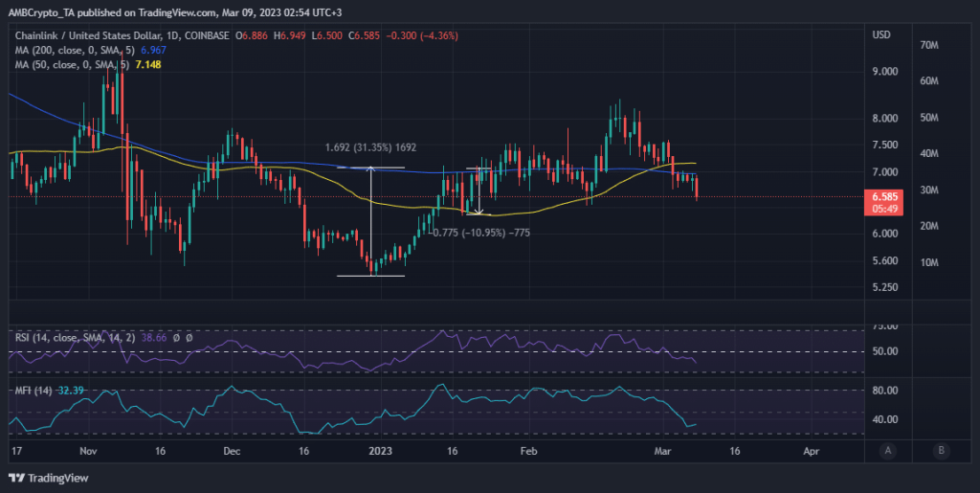Click the Apr label on the time axis
Viewport: 980px width, 493px height.
(x=811, y=450)
